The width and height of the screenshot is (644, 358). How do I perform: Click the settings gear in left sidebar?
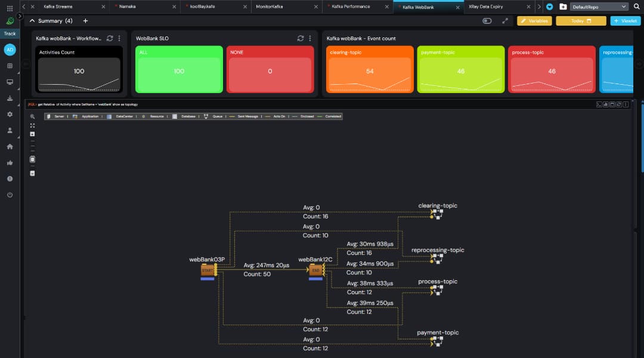point(9,114)
